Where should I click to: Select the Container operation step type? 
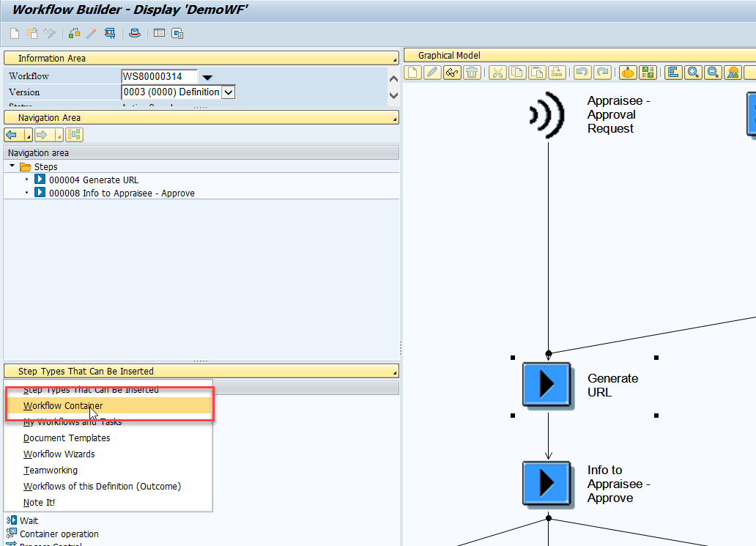click(59, 534)
